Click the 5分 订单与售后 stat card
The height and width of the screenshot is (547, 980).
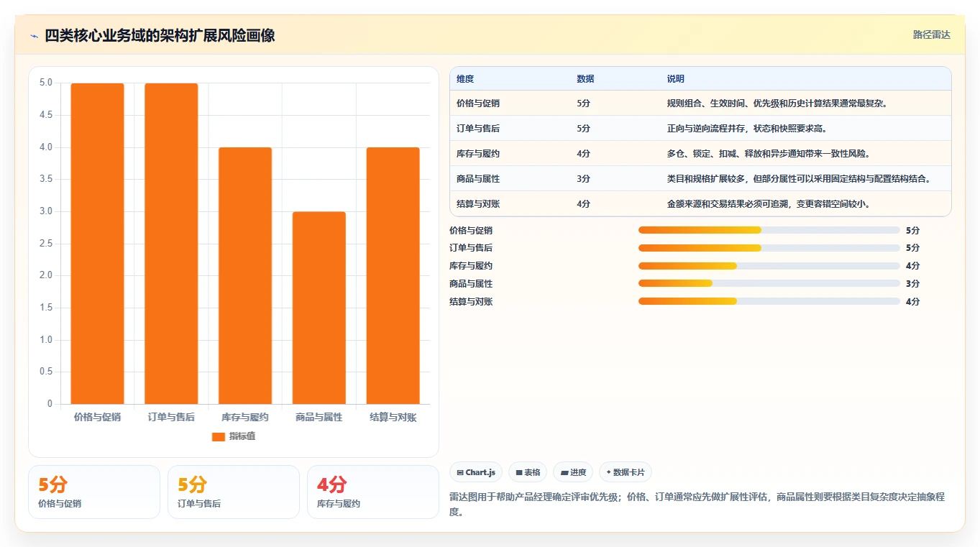(x=234, y=492)
